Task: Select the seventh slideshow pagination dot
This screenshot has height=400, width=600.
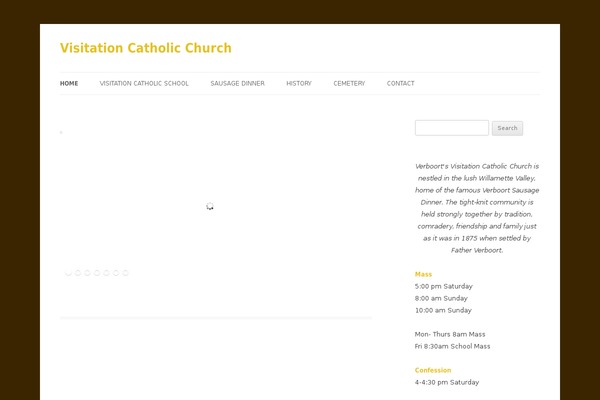Action: point(126,273)
